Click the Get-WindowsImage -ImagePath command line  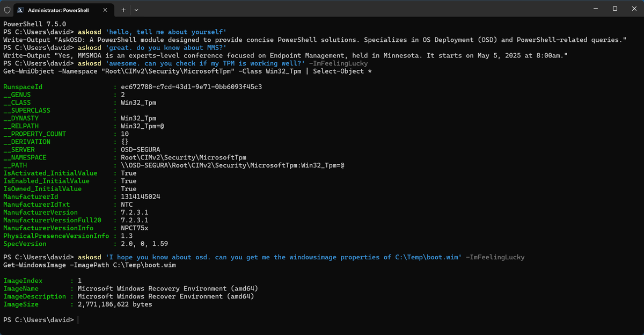[89, 265]
